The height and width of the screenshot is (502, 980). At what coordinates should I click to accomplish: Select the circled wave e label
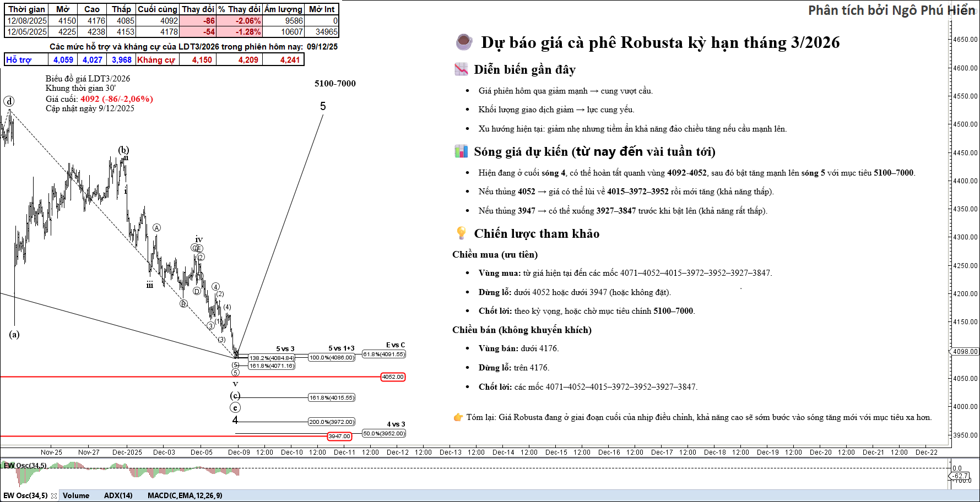pyautogui.click(x=235, y=408)
